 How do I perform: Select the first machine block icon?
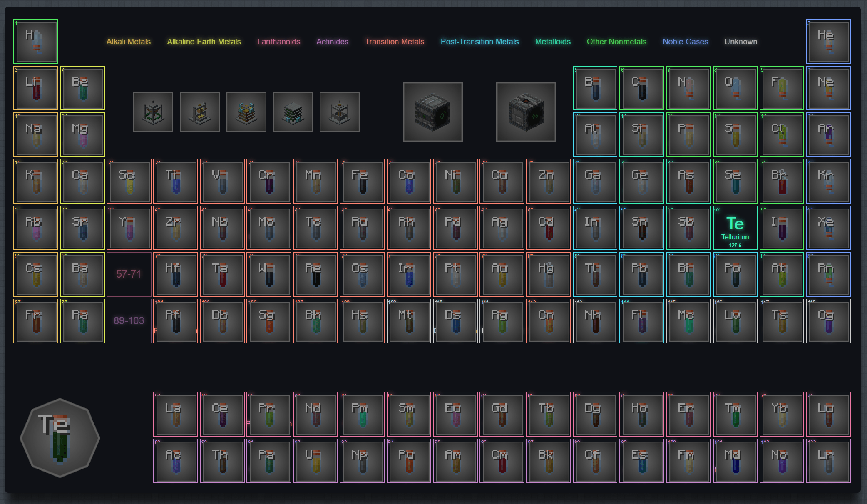click(x=153, y=112)
